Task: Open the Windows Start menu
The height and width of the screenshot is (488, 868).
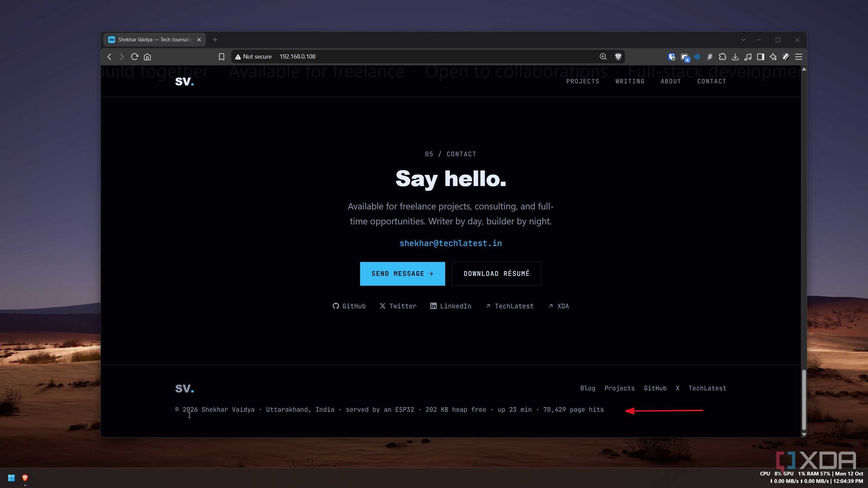Action: coord(11,478)
